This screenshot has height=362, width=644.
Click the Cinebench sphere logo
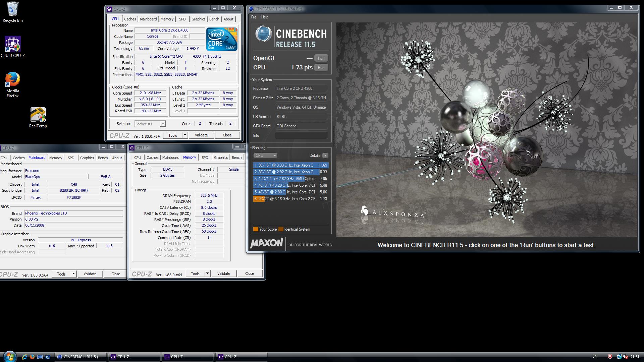[x=263, y=34]
